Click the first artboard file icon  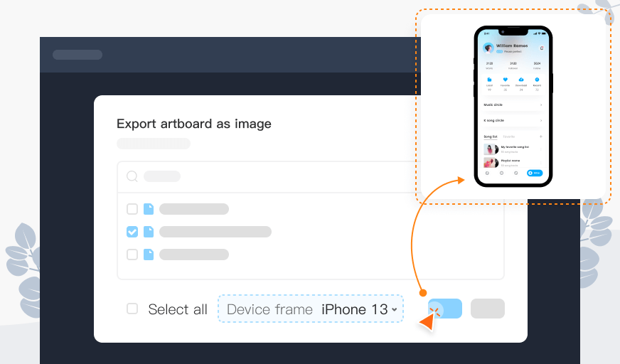point(149,209)
